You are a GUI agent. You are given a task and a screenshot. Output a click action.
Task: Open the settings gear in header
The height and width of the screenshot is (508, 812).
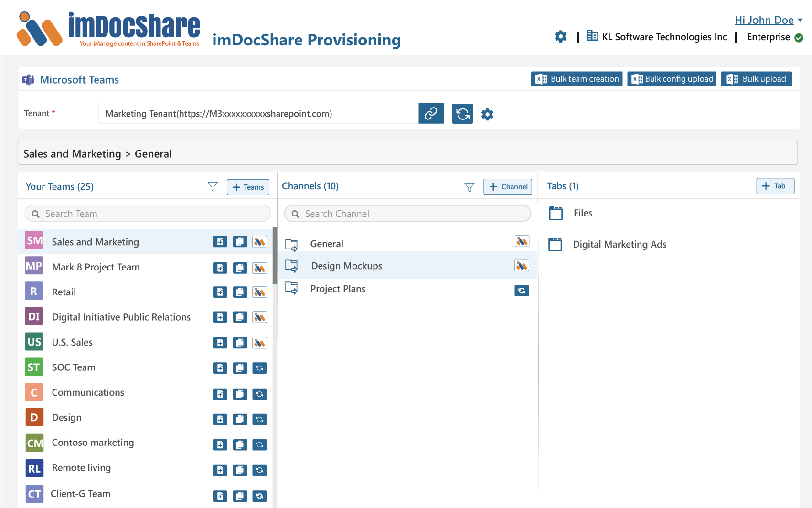(x=561, y=37)
